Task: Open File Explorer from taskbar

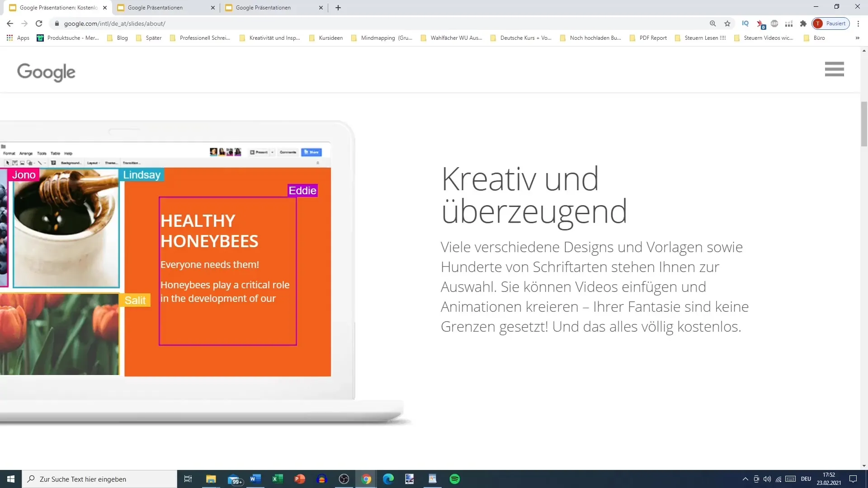Action: point(211,479)
